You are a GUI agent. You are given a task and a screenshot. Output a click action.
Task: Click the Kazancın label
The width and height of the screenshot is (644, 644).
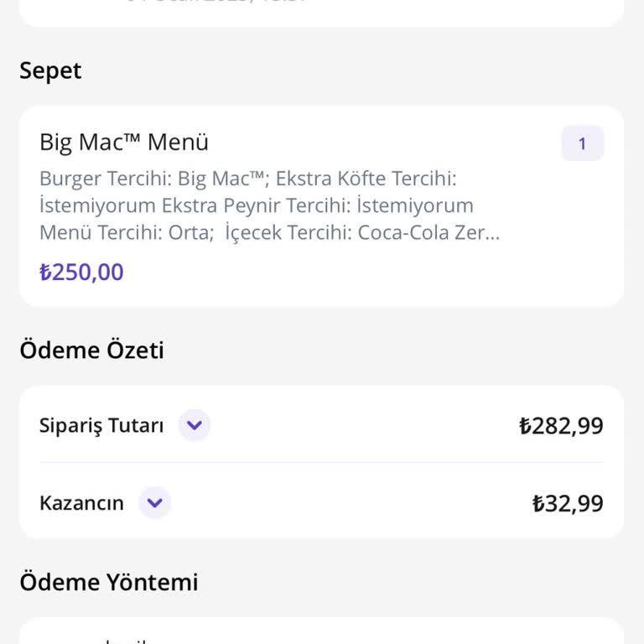pos(81,503)
